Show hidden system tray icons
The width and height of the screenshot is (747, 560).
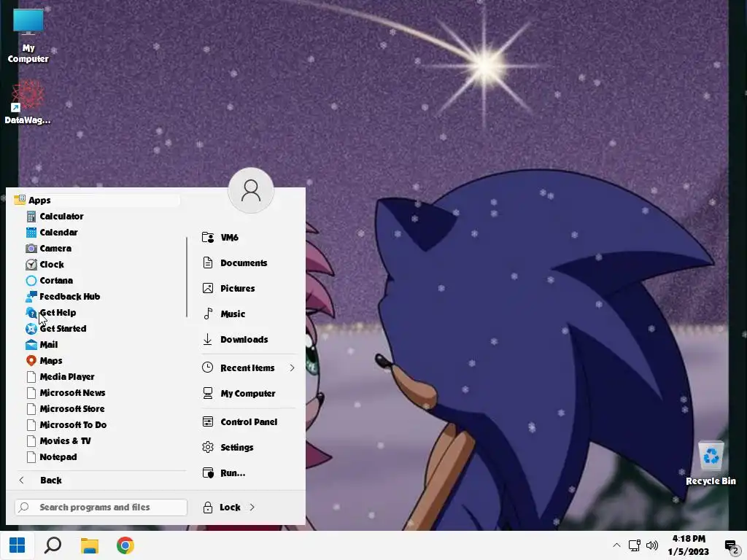(x=616, y=545)
